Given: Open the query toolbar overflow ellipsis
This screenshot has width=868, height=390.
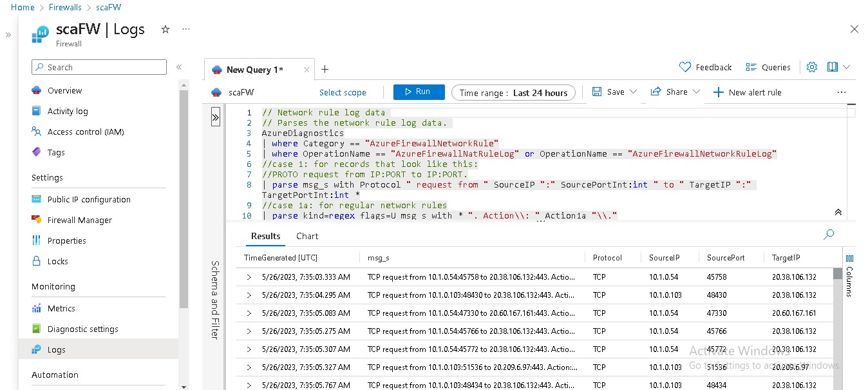Looking at the screenshot, I should point(841,93).
